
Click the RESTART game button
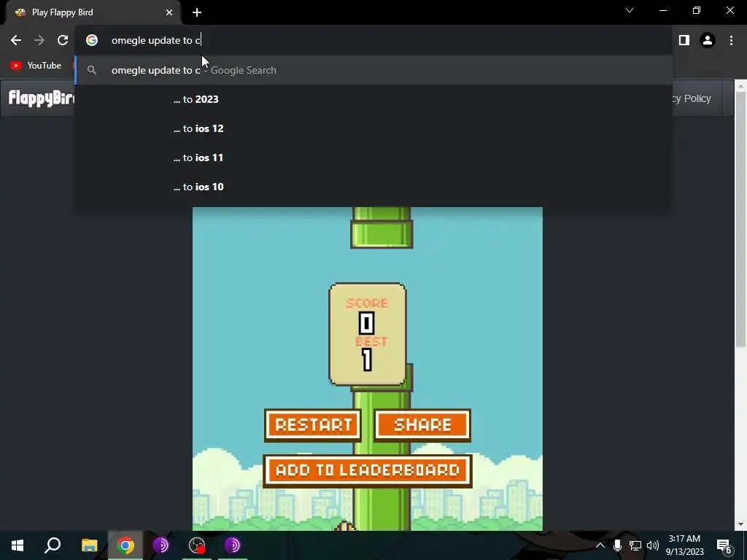tap(313, 425)
